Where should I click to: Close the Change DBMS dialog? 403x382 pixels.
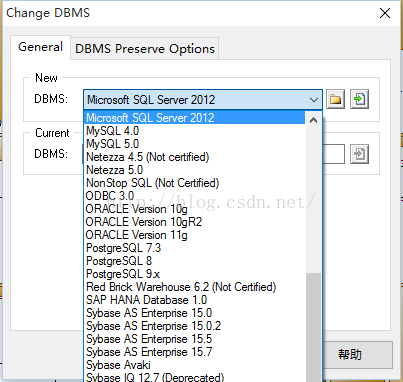[x=385, y=13]
